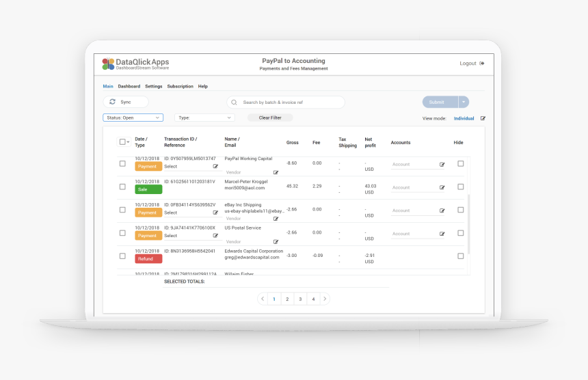The image size is (588, 380).
Task: Edit vendor for PayPal Working Capital
Action: tap(276, 172)
